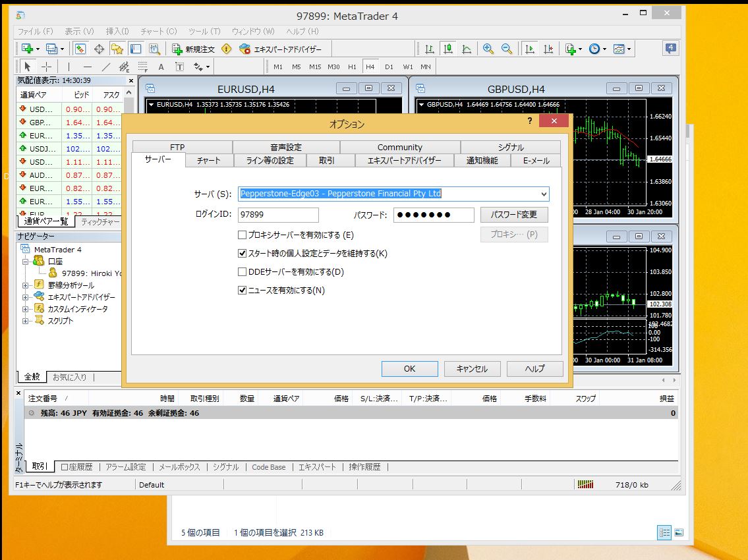
Task: Expand the 罫線分析ツール tree node
Action: (25, 285)
